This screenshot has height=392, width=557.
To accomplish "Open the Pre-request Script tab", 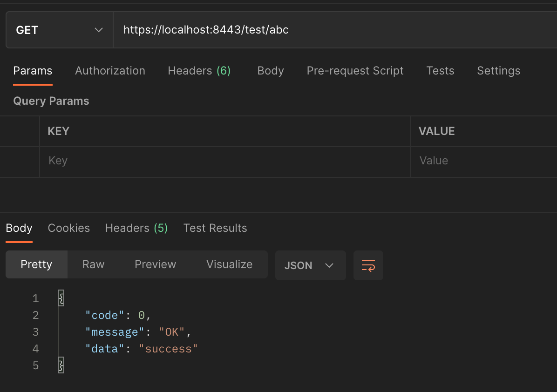I will point(355,71).
